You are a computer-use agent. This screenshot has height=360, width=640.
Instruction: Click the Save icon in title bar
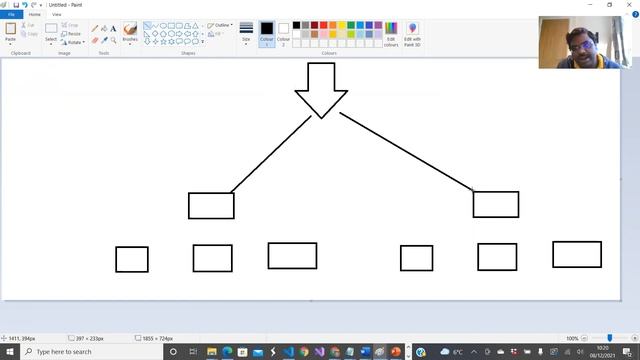pos(16,5)
